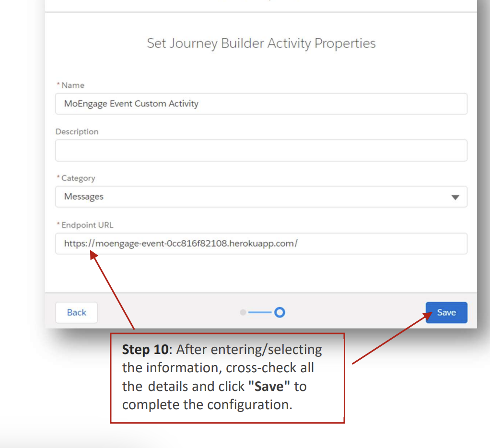This screenshot has width=490, height=448.
Task: Edit the Name input field
Action: (x=261, y=104)
